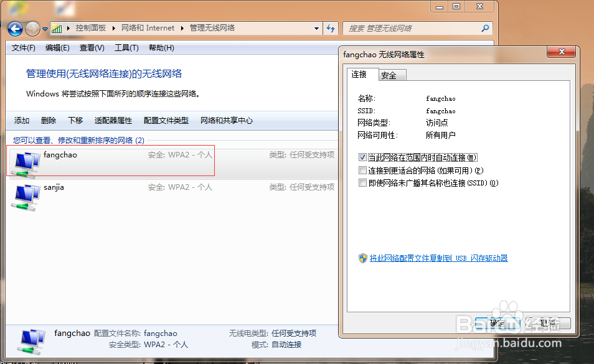Open the 查看 menu
This screenshot has width=594, height=364.
coord(90,47)
